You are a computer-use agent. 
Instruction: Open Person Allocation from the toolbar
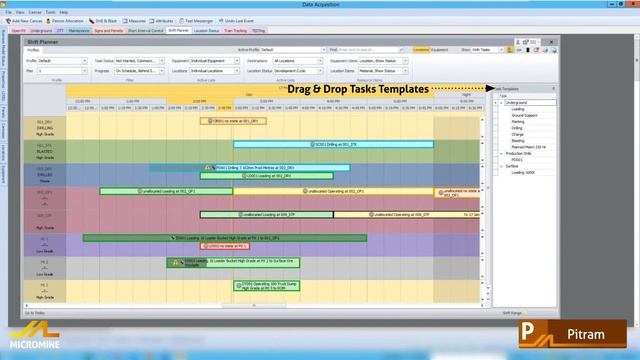(64, 21)
